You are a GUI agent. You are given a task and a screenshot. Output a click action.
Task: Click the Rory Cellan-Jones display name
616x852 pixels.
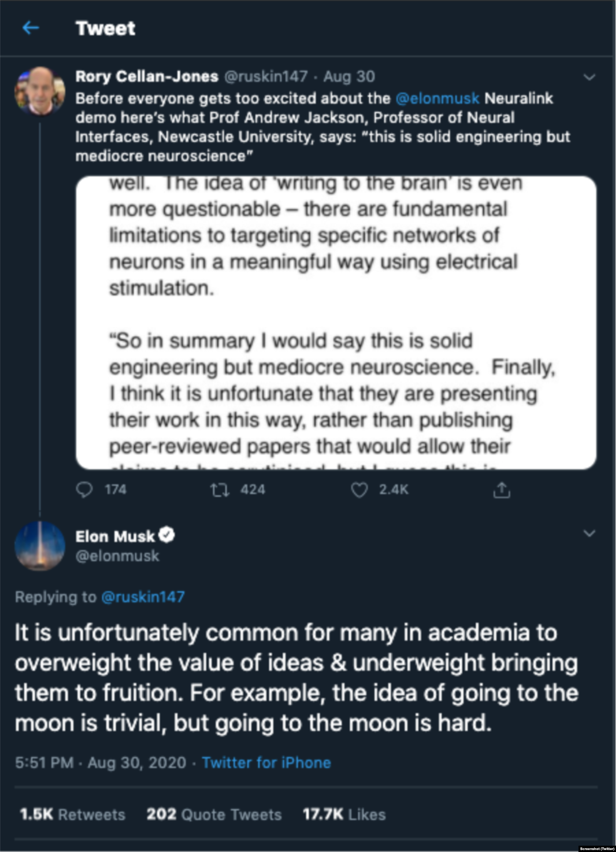pos(147,77)
